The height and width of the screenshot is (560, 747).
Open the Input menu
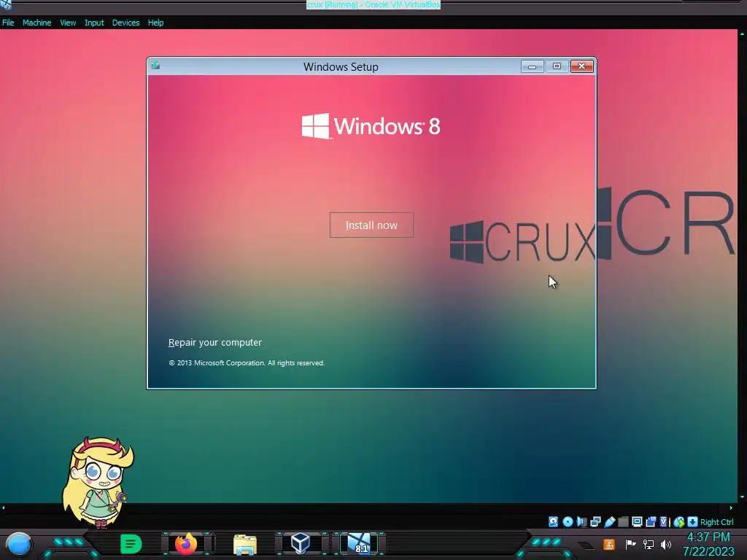tap(94, 23)
